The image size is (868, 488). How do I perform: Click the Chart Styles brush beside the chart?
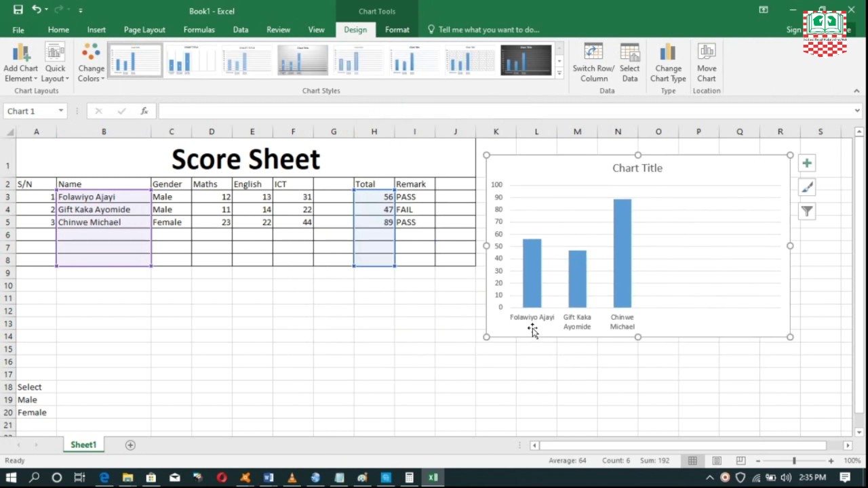tap(807, 187)
